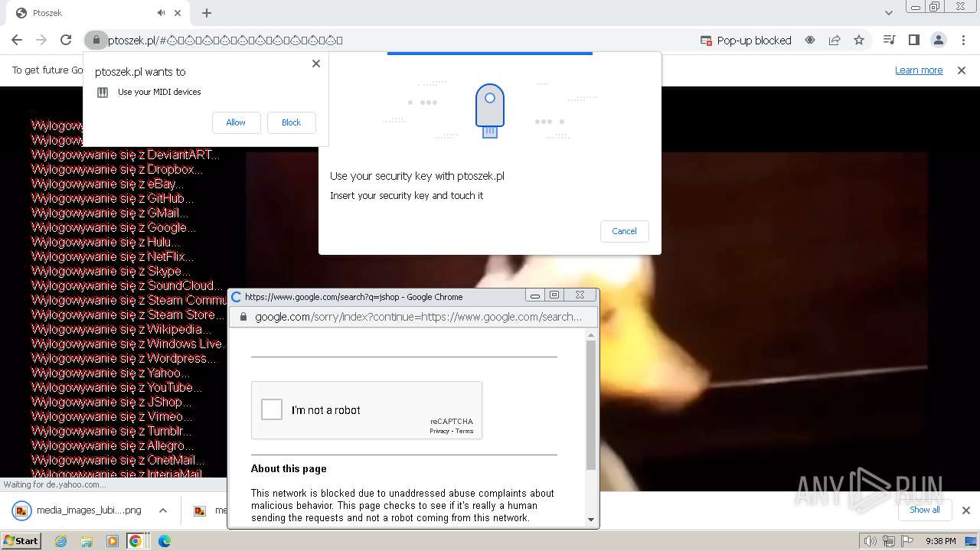Follow the Learn more link in infobar

coord(919,70)
